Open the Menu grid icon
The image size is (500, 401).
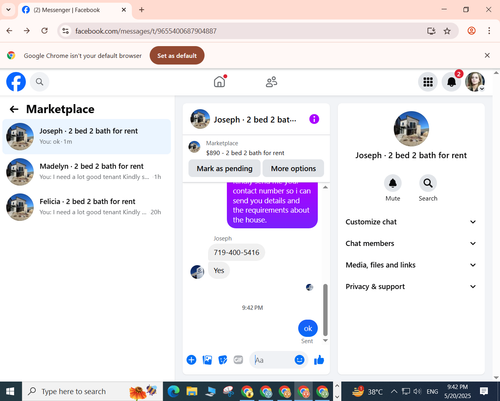point(428,82)
